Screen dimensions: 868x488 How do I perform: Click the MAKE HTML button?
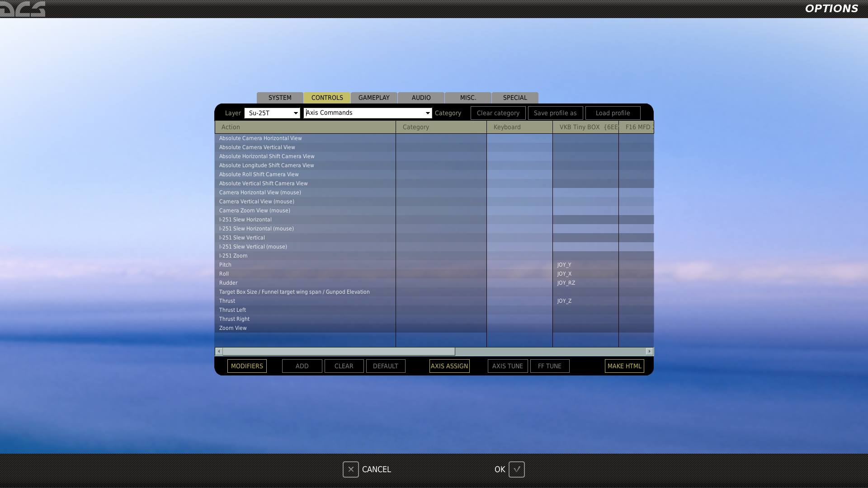click(x=624, y=366)
